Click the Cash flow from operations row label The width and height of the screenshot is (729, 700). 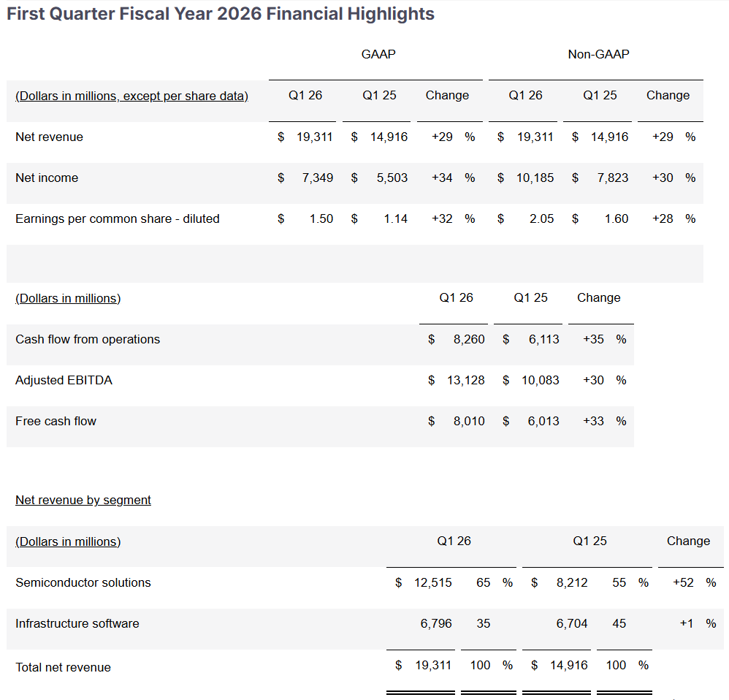coord(88,339)
